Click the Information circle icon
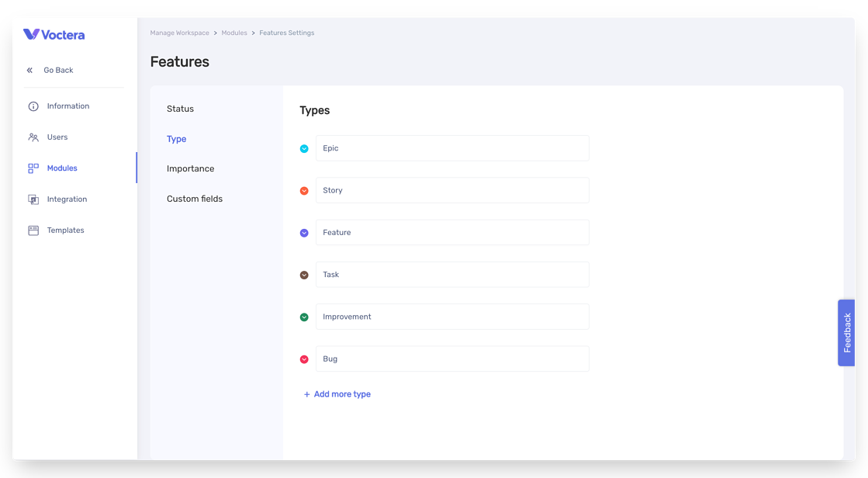868x478 pixels. [x=33, y=106]
